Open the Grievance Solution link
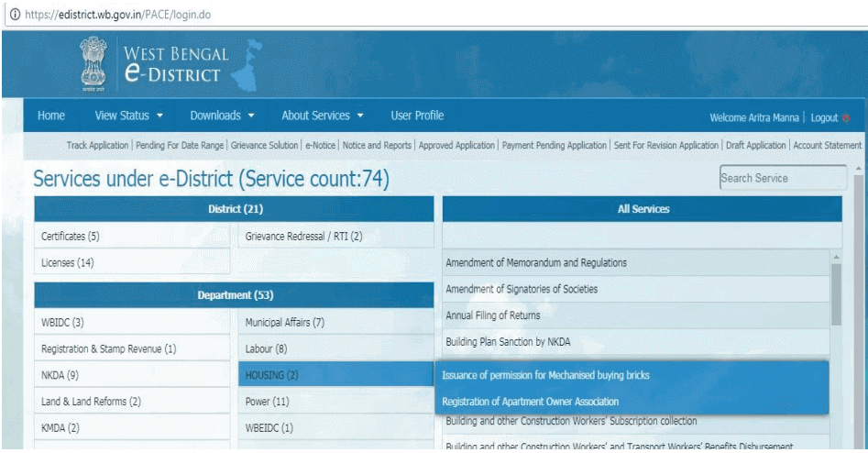868x453 pixels. click(x=264, y=145)
